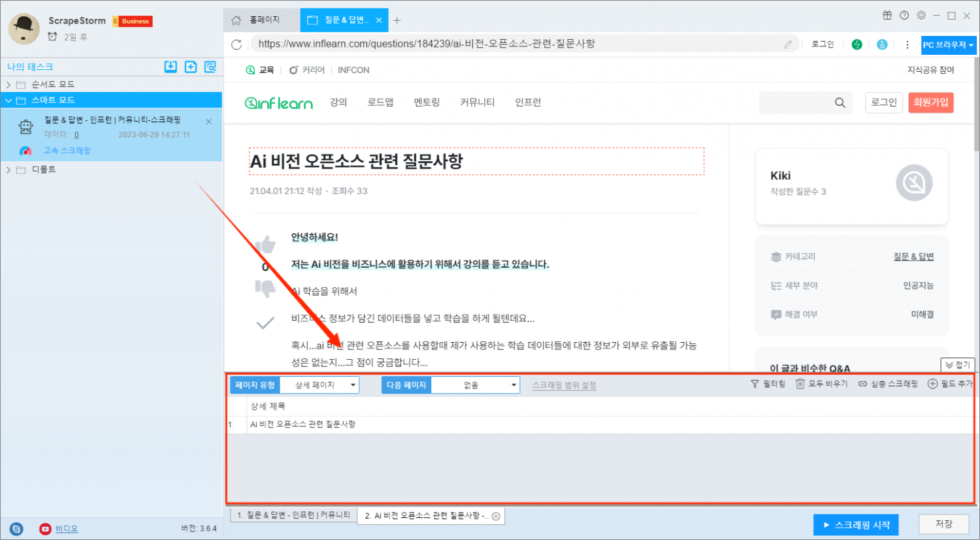Open a new browser tab with the plus
This screenshot has width=980, height=540.
click(397, 20)
